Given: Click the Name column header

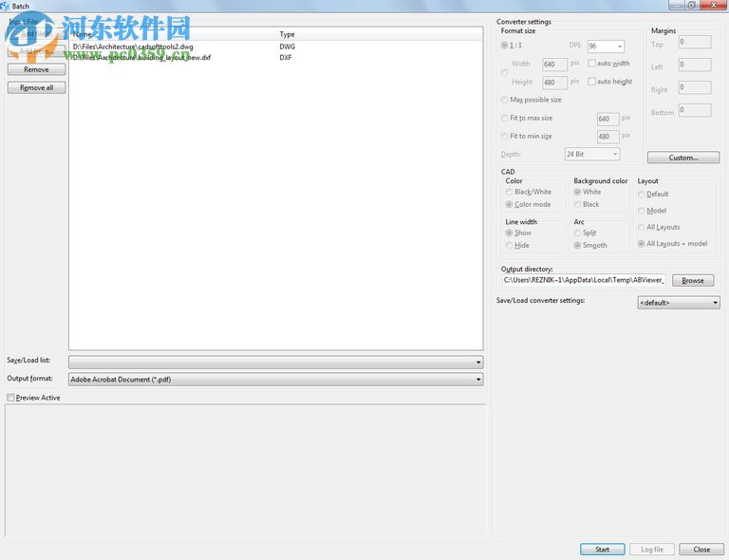Looking at the screenshot, I should pos(173,34).
